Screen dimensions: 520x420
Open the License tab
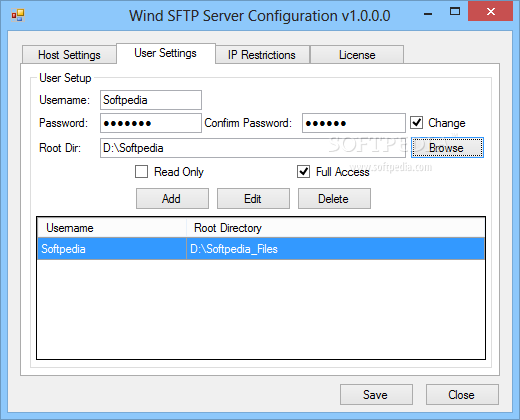click(x=357, y=55)
